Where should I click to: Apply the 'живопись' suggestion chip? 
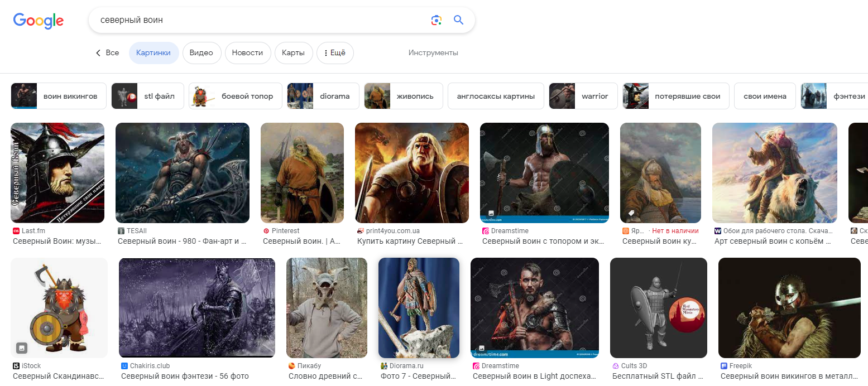pyautogui.click(x=403, y=96)
